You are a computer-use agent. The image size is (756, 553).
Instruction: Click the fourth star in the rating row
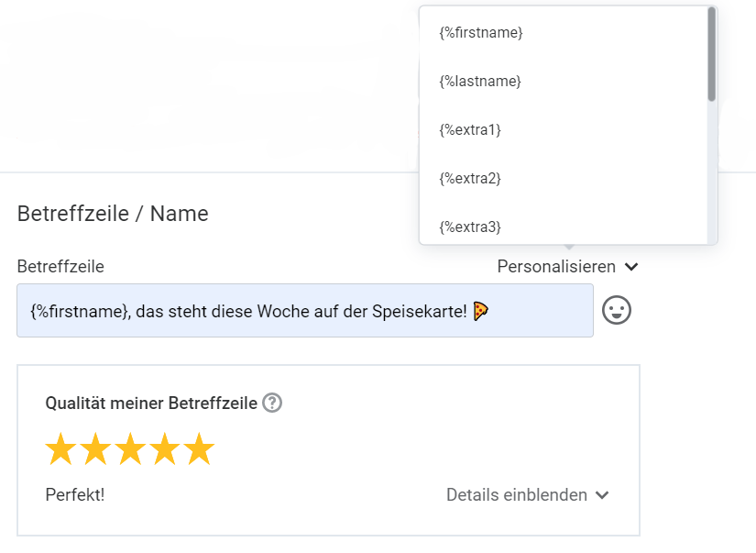tap(162, 448)
